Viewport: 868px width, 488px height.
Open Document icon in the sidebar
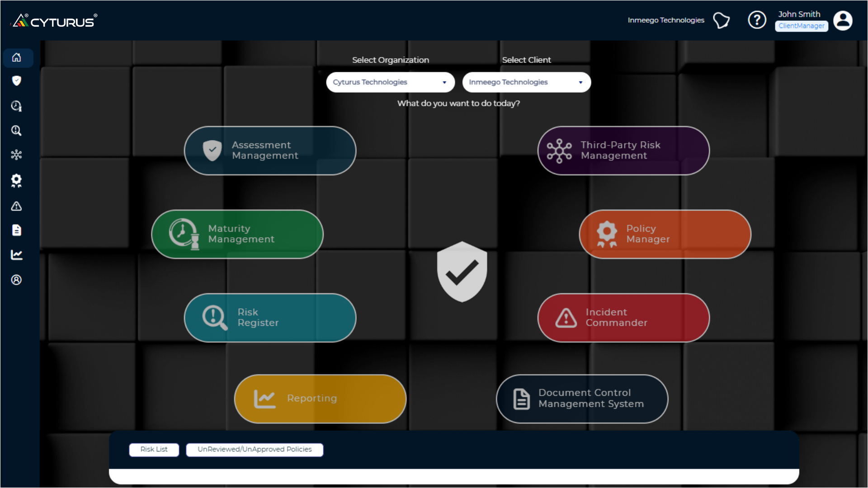pos(17,230)
